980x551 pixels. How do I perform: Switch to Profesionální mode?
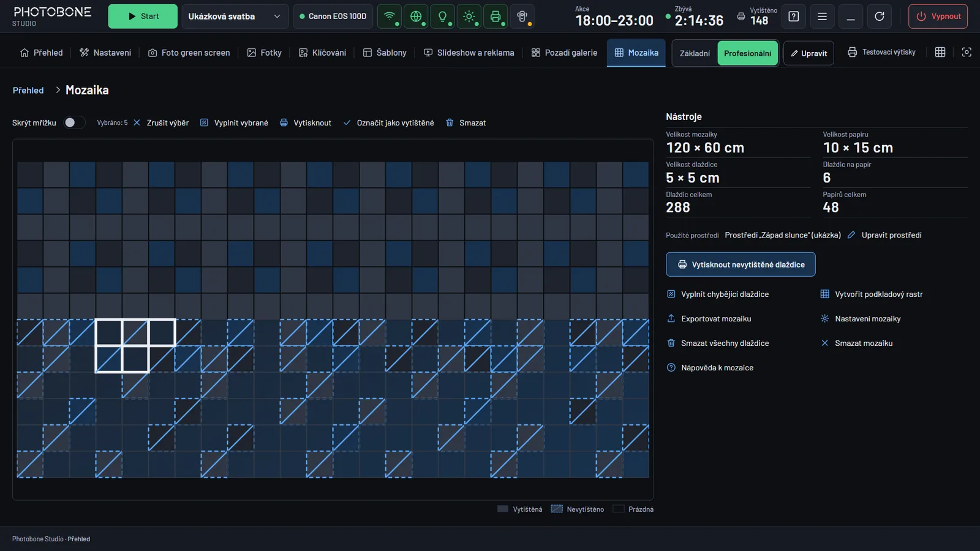tap(747, 53)
